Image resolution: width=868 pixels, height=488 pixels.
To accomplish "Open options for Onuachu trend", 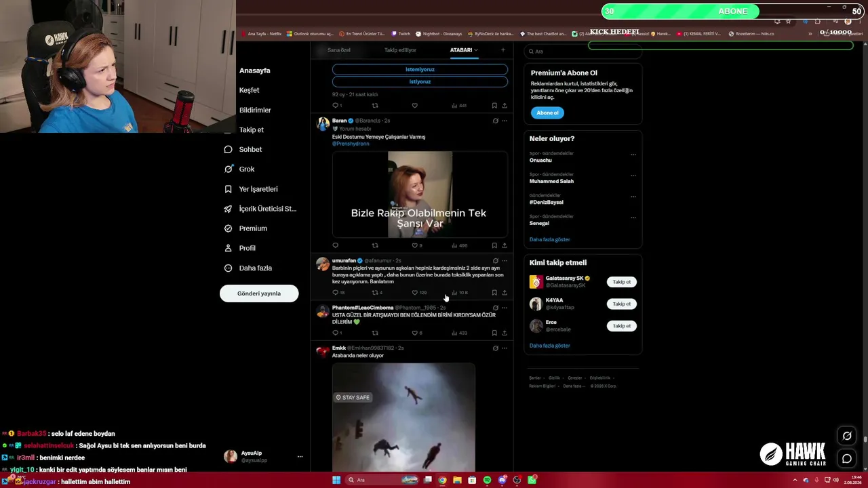I will tap(633, 155).
